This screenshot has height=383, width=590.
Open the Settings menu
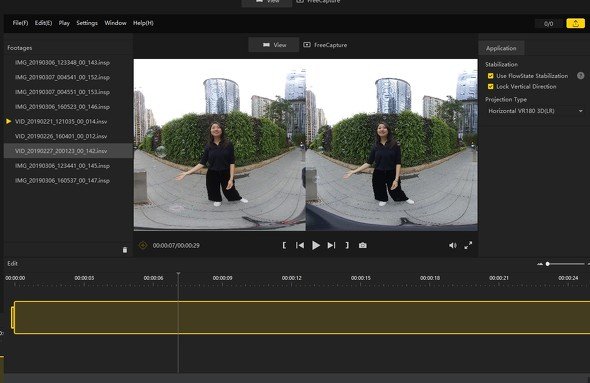point(87,23)
